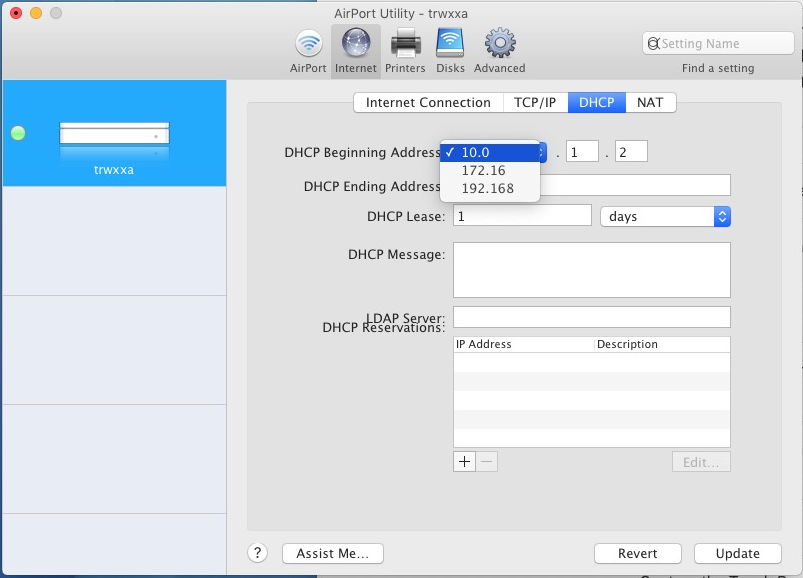803x578 pixels.
Task: Open the AirPort toolbar icon
Action: tap(308, 45)
